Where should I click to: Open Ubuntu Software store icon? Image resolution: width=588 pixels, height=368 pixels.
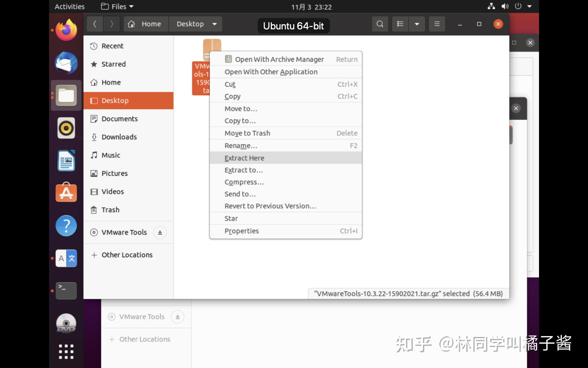(66, 192)
